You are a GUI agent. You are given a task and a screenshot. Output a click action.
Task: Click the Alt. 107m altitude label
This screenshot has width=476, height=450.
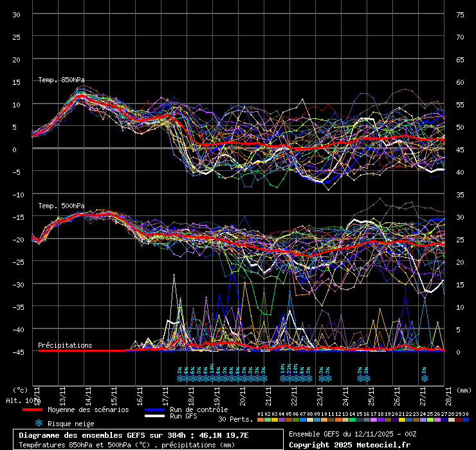point(23,401)
